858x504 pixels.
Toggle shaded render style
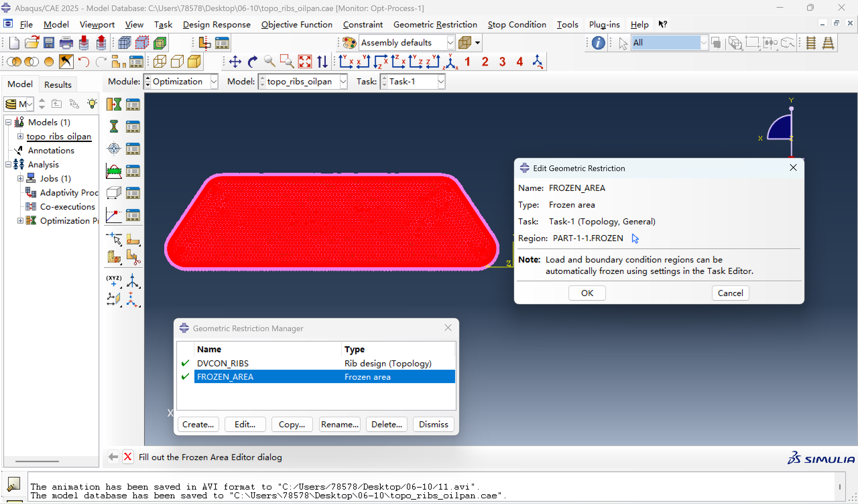tap(194, 62)
